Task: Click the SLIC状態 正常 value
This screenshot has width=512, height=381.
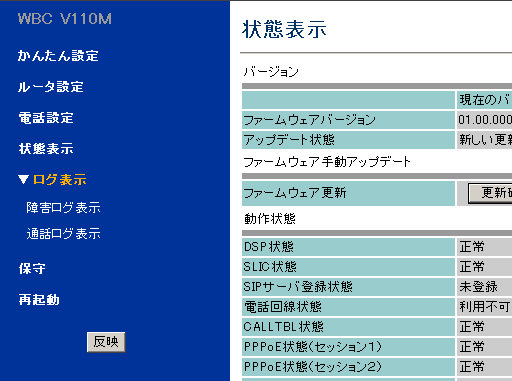Action: pos(472,267)
